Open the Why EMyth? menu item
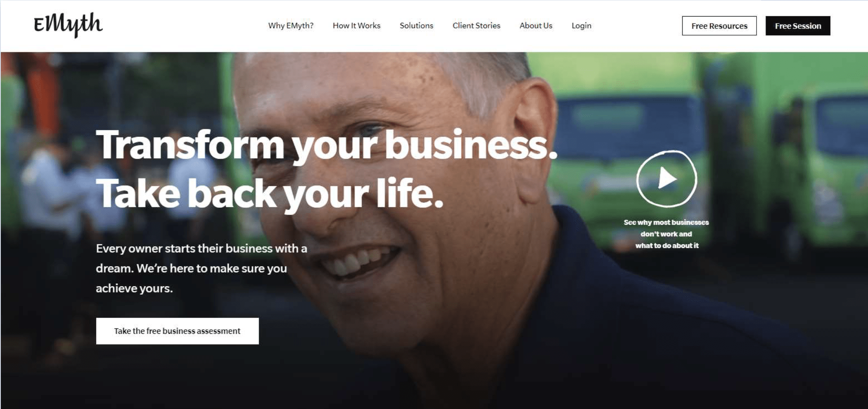 (291, 26)
